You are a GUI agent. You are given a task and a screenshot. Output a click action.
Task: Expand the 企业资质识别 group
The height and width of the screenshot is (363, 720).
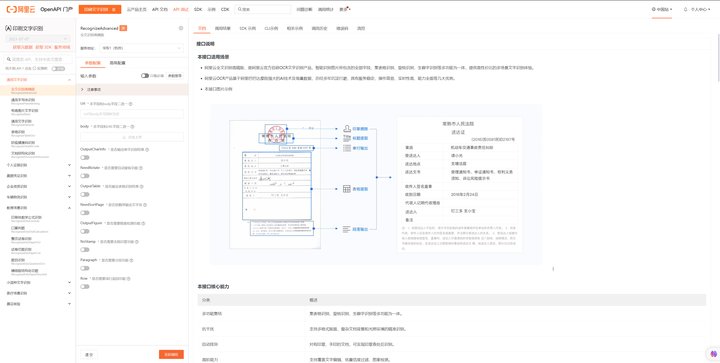pyautogui.click(x=37, y=186)
